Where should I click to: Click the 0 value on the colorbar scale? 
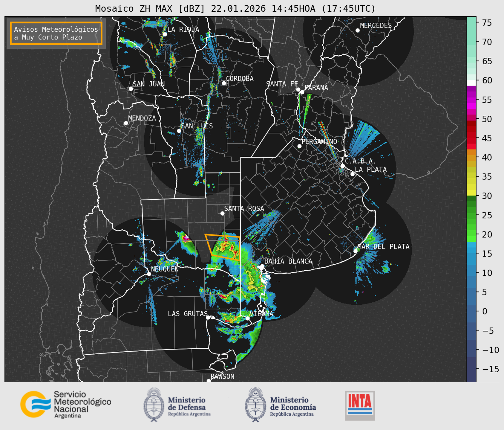click(484, 311)
